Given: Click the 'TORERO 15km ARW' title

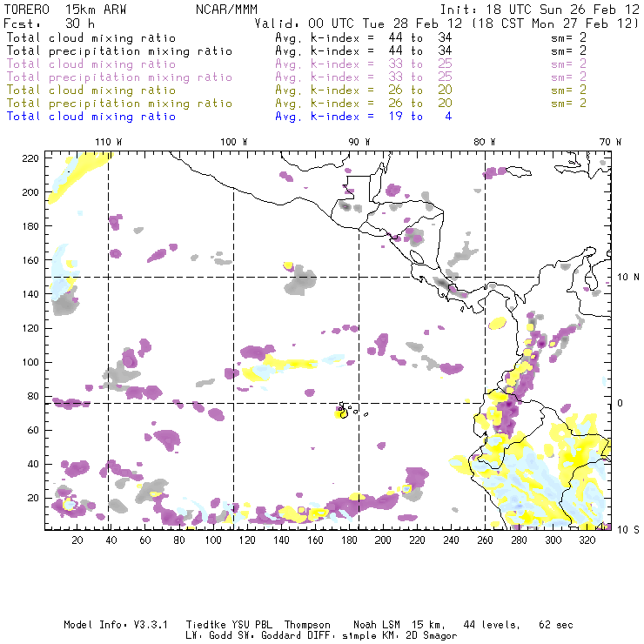Looking at the screenshot, I should pyautogui.click(x=65, y=10).
